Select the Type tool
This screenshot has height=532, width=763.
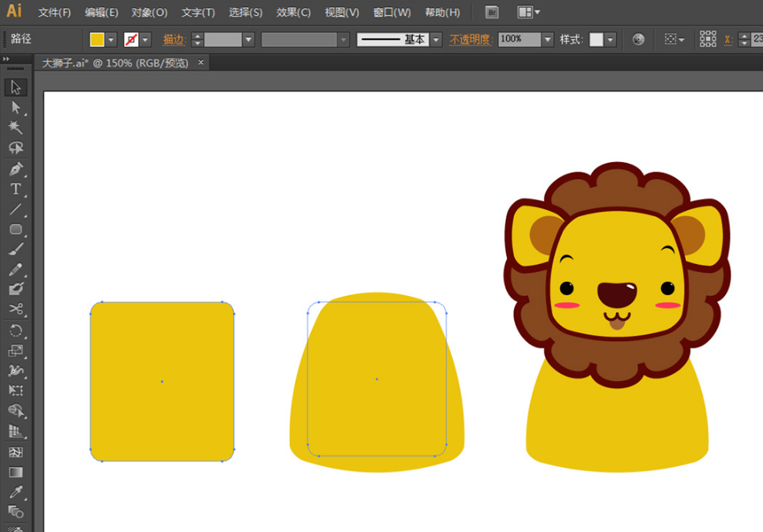[x=15, y=189]
